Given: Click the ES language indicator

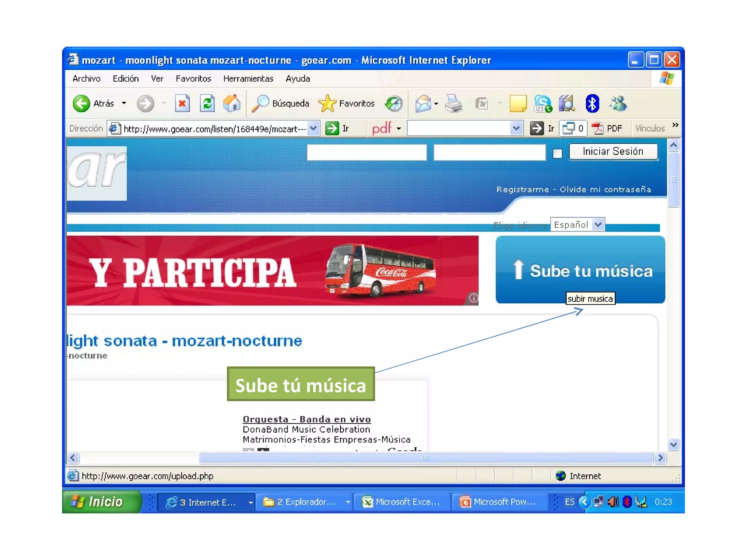Looking at the screenshot, I should [x=569, y=502].
